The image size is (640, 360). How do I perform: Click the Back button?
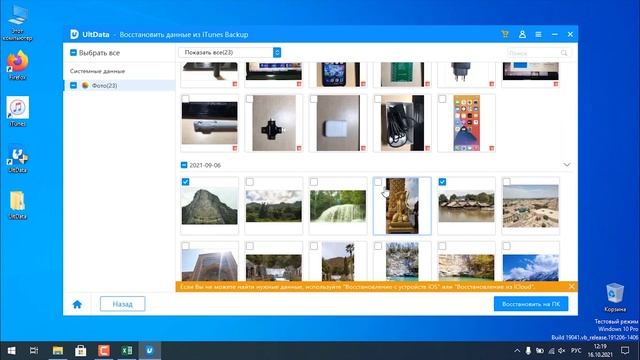pos(122,304)
